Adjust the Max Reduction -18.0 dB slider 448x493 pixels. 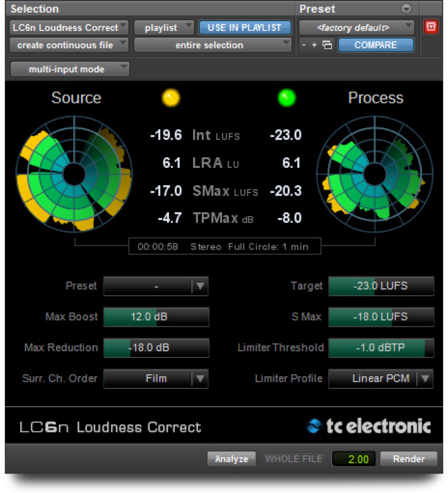(x=156, y=348)
